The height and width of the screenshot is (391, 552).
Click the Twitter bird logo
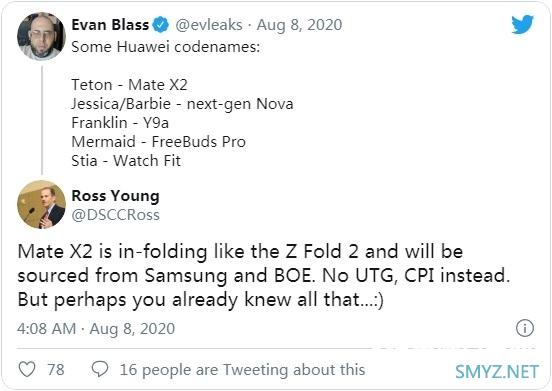522,24
